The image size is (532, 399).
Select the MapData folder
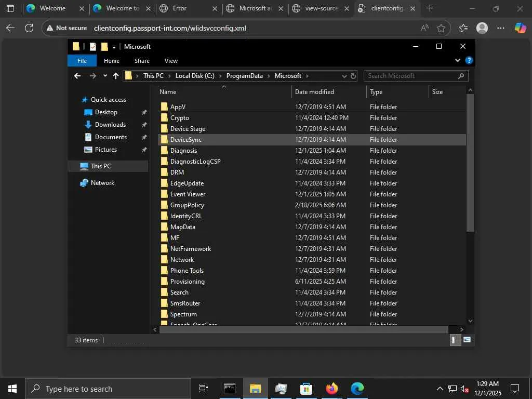182,227
